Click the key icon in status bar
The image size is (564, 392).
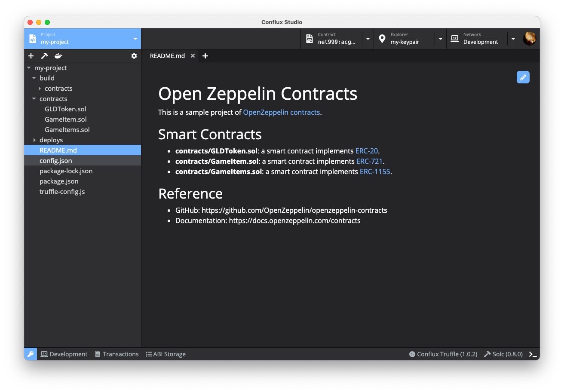pos(31,354)
